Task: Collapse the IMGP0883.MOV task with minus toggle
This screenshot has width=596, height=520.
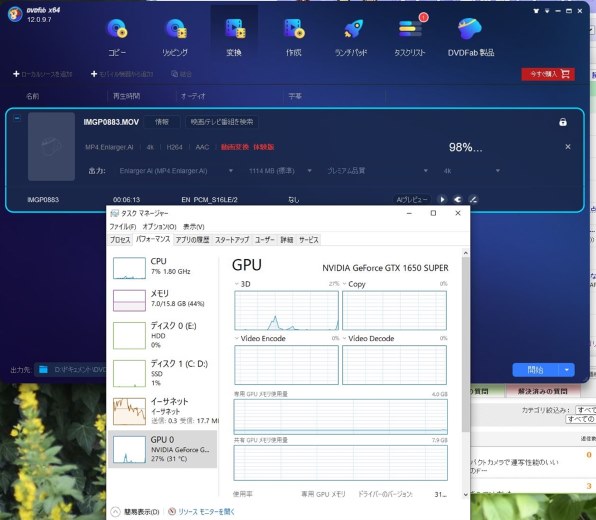Action: tap(17, 118)
